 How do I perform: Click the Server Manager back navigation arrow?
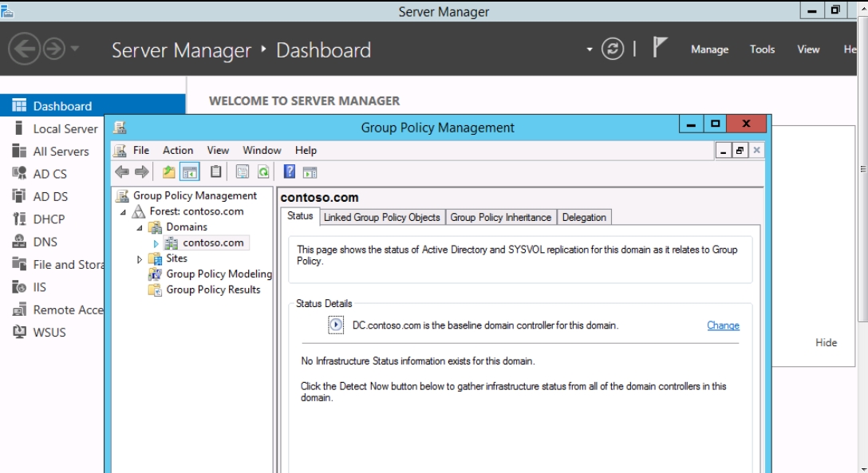tap(25, 49)
